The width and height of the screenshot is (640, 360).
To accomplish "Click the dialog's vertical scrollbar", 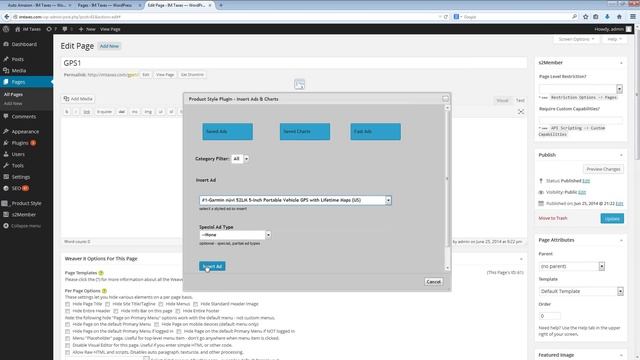I will coord(447,188).
